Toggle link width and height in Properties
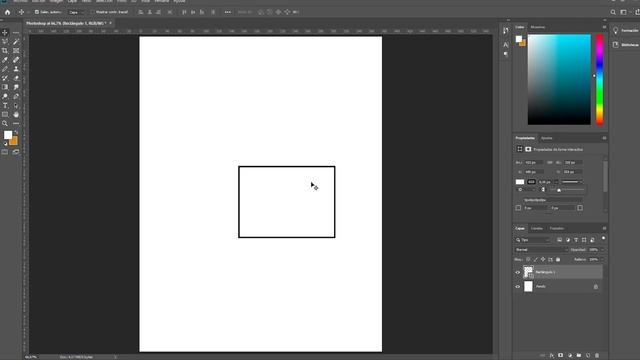Image resolution: width=640 pixels, height=360 pixels. coord(550,162)
